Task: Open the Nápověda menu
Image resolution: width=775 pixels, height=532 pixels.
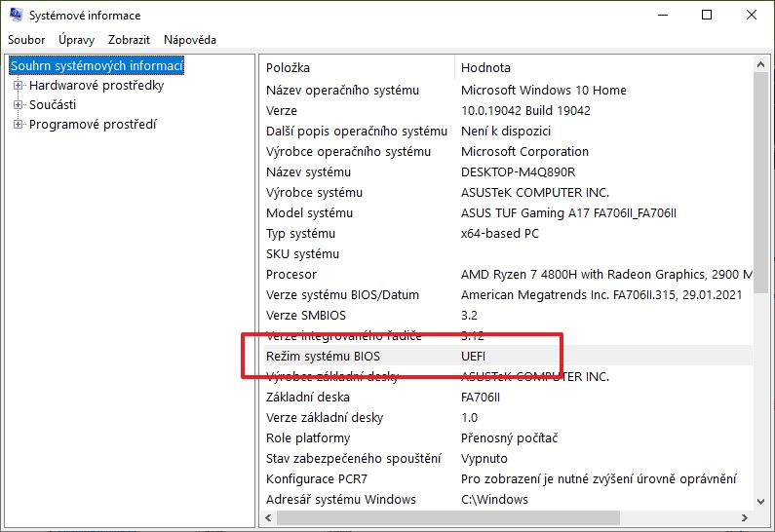Action: coord(190,40)
